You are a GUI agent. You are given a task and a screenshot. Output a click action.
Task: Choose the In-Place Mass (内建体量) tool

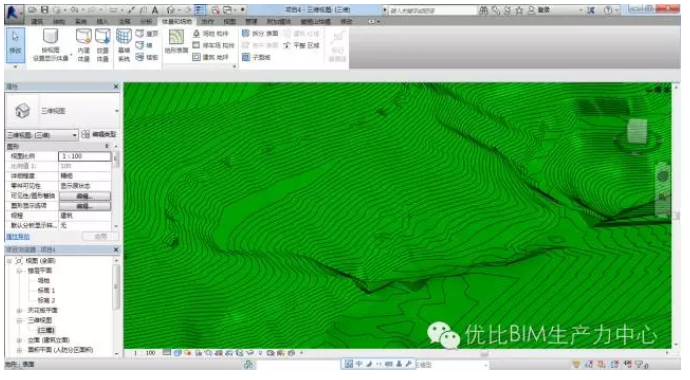click(x=84, y=45)
